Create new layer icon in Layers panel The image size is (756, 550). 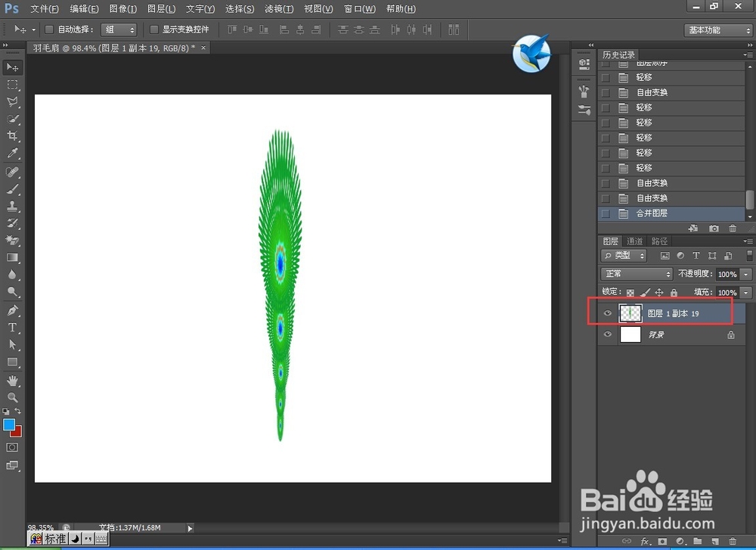click(715, 542)
